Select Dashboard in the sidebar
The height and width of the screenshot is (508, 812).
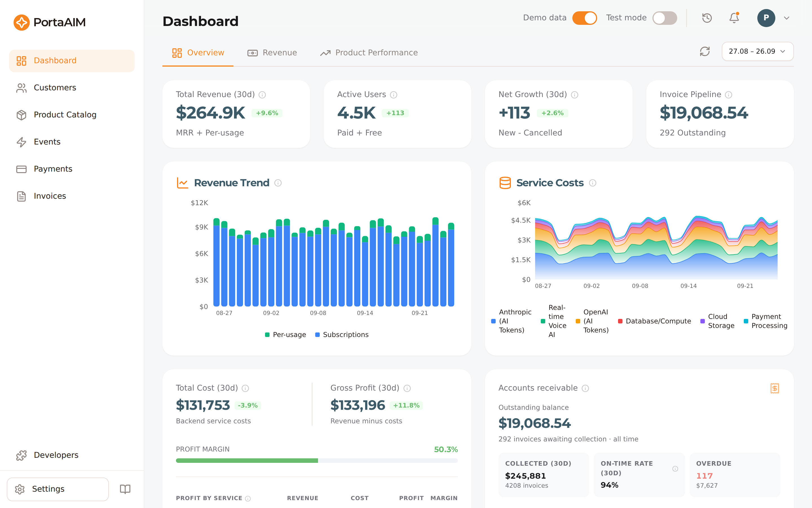(x=72, y=61)
